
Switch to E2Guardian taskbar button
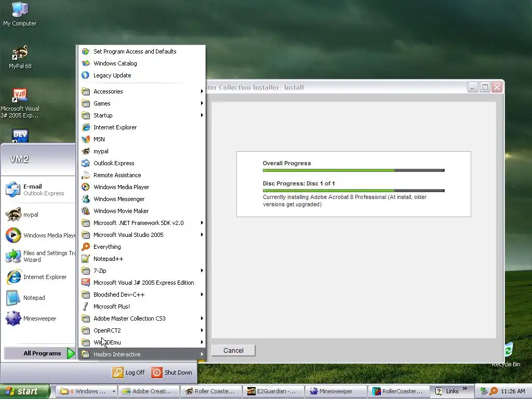[273, 391]
